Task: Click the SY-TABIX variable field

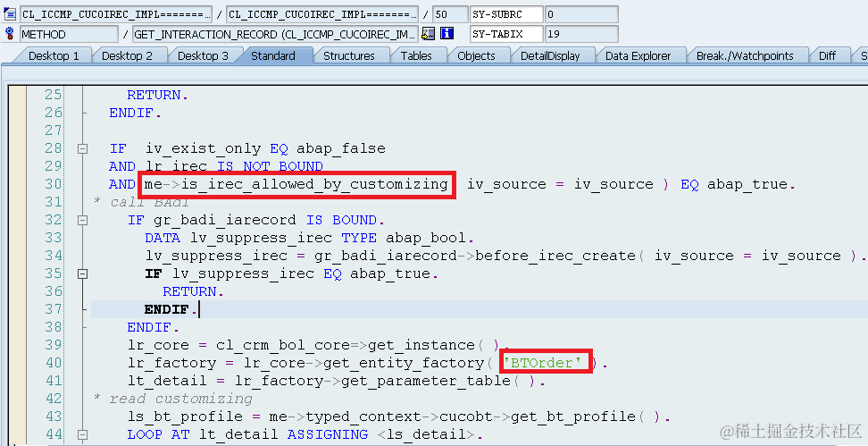Action: coord(506,34)
